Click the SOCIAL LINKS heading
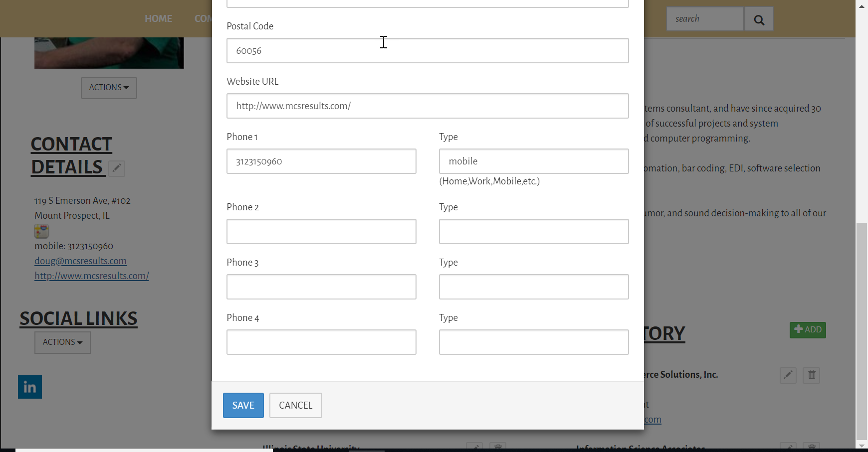 click(78, 318)
